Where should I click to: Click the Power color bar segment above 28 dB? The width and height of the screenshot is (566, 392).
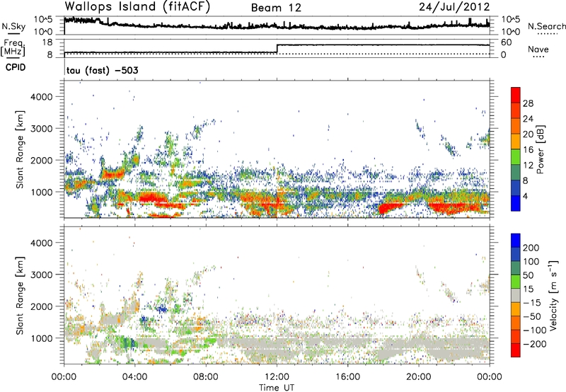pos(516,95)
